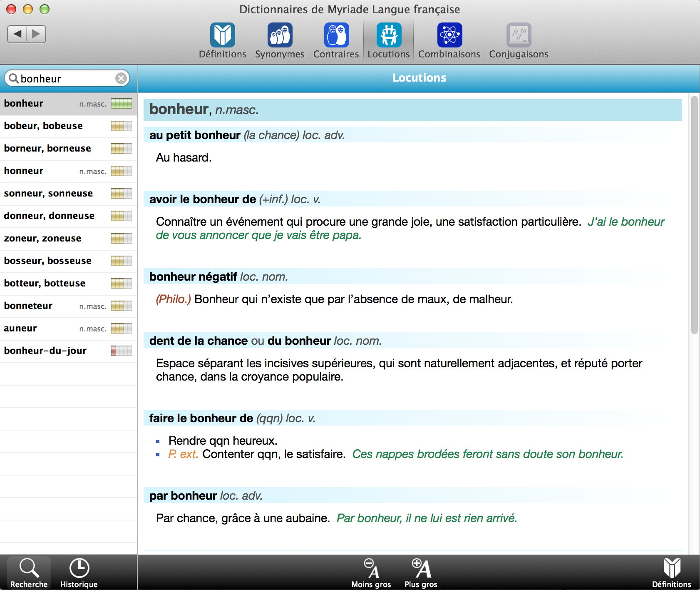
Task: Click the Locutions panel header
Action: click(419, 78)
